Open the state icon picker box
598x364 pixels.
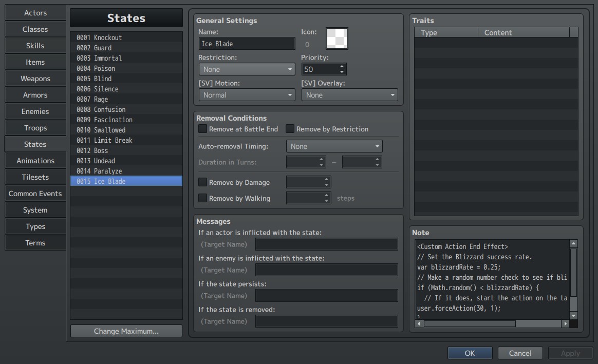(x=337, y=39)
